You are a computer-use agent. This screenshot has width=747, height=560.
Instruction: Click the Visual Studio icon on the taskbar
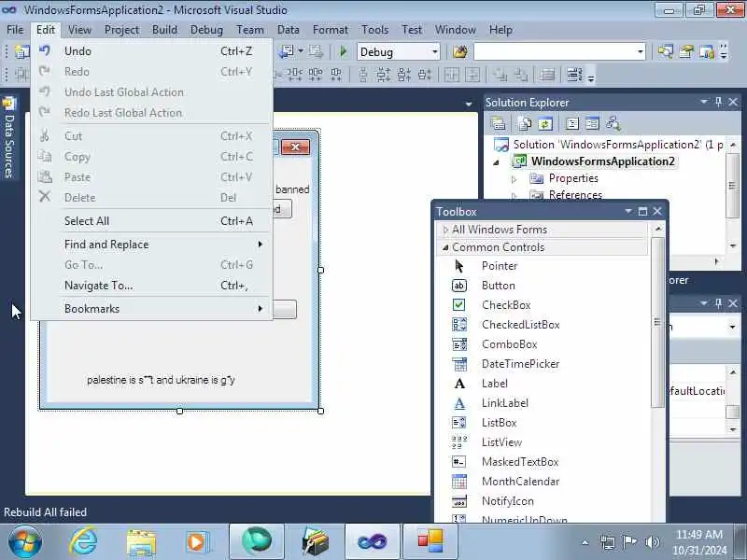(372, 541)
